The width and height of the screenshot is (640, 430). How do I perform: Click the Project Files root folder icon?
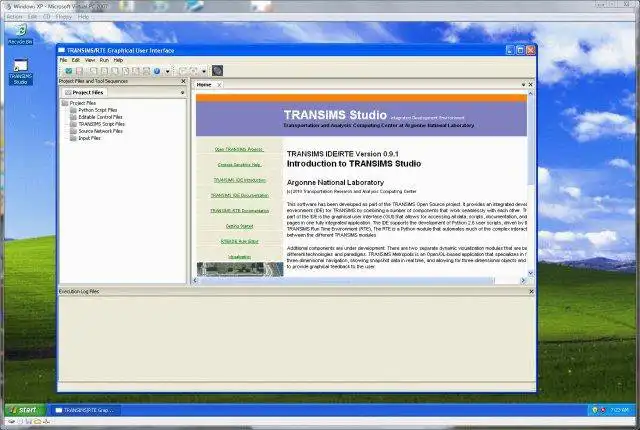pos(64,103)
